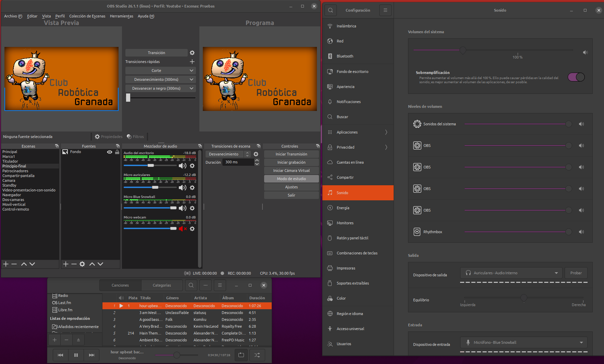Add a new scene with plus icon
Viewport: 604px width, 364px height.
pos(6,264)
